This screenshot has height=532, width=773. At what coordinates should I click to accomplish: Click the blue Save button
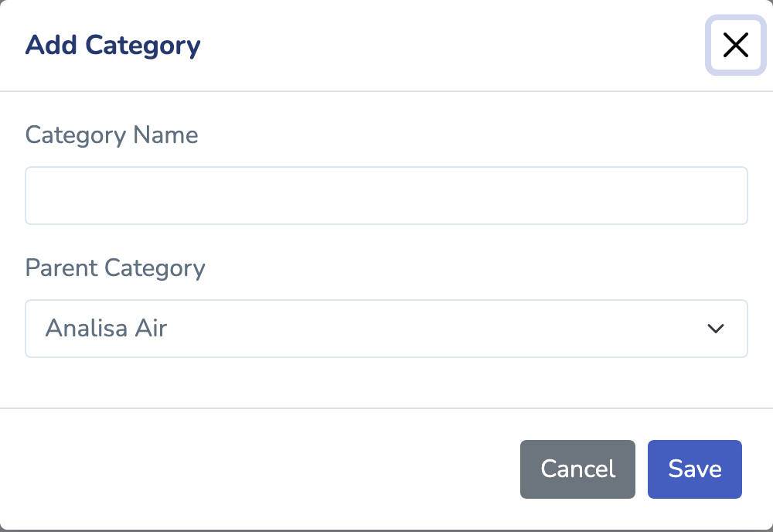click(695, 469)
